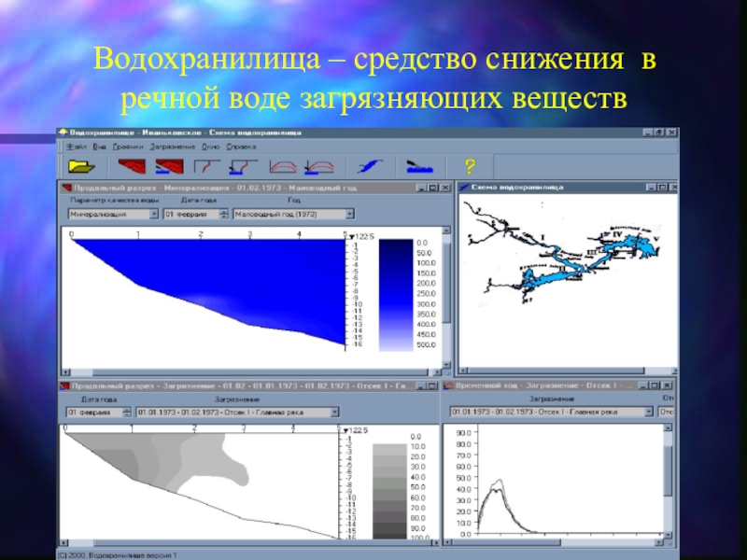The height and width of the screenshot is (560, 747).
Task: Close the main Водохранилище application window
Action: (671, 133)
